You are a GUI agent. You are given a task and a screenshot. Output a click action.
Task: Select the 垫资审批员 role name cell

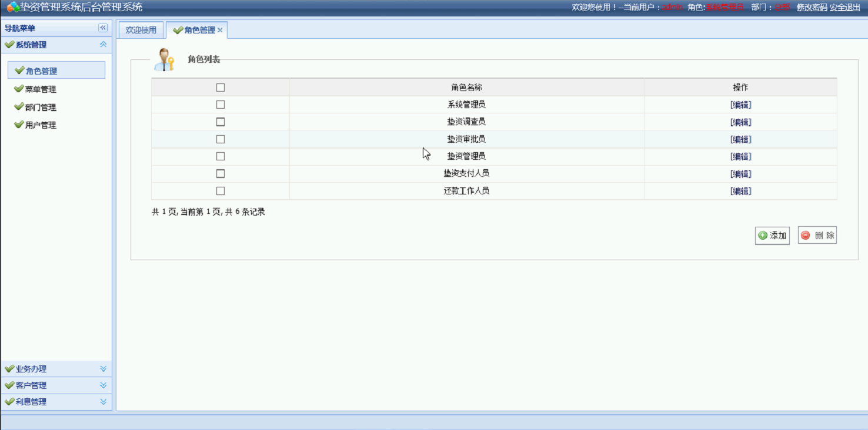(x=467, y=139)
